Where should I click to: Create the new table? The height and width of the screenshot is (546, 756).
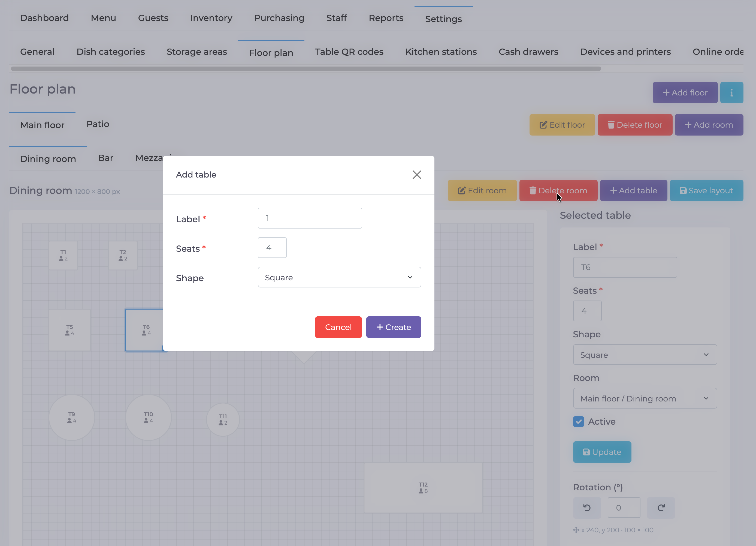pyautogui.click(x=394, y=327)
